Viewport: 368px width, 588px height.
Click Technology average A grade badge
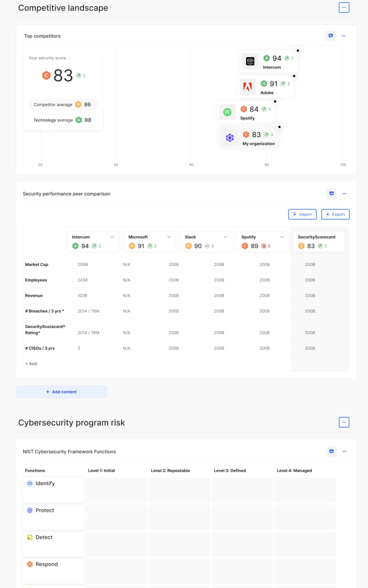point(79,120)
